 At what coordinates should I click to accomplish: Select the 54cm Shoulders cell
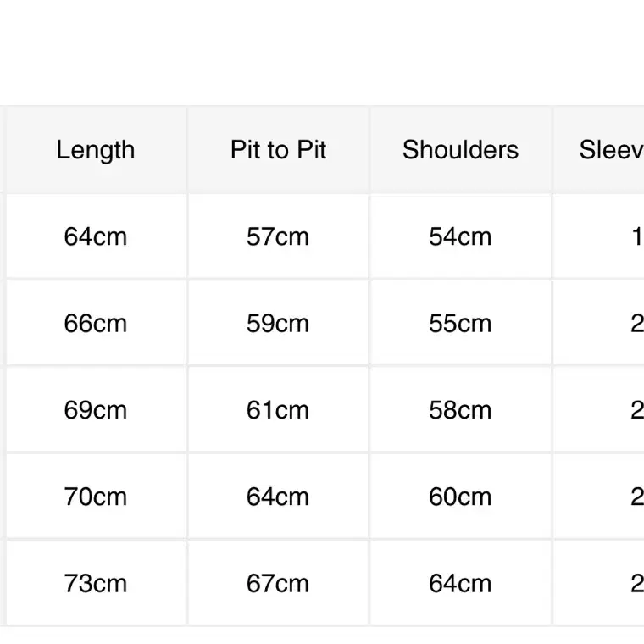[x=460, y=236]
